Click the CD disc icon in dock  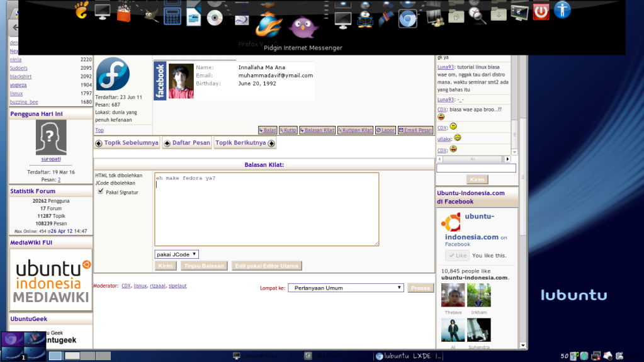coord(215,18)
